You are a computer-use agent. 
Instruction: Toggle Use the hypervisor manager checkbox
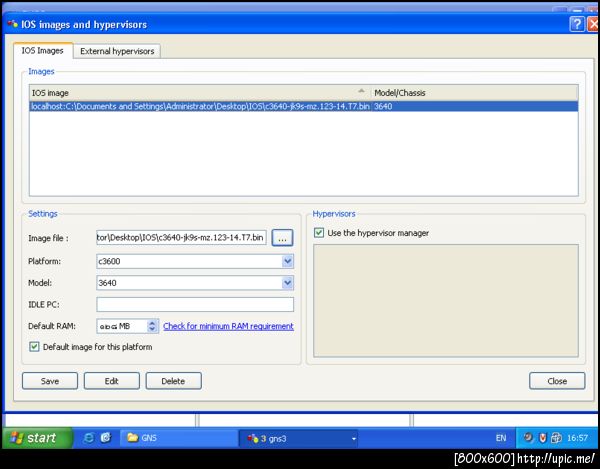click(319, 233)
